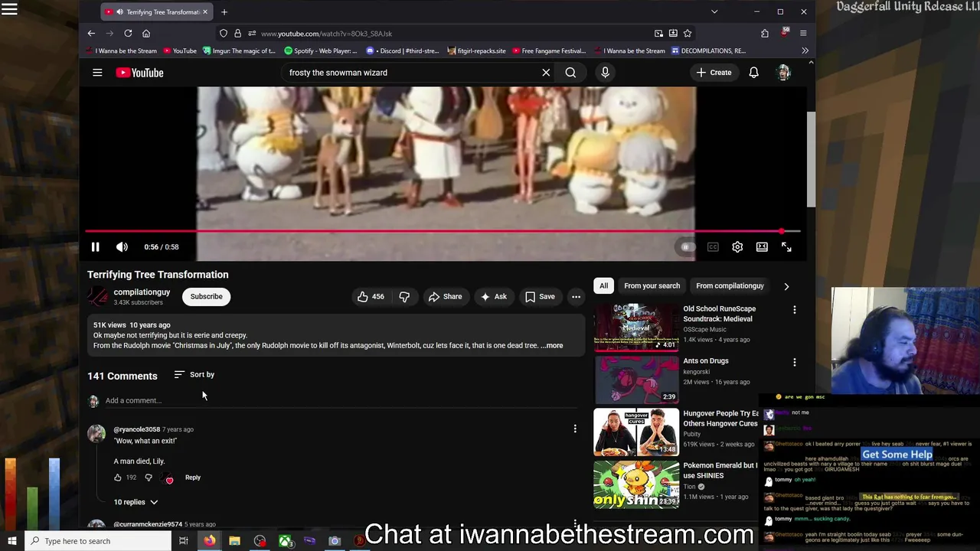This screenshot has height=551, width=980.
Task: Open Task View on taskbar
Action: click(184, 541)
